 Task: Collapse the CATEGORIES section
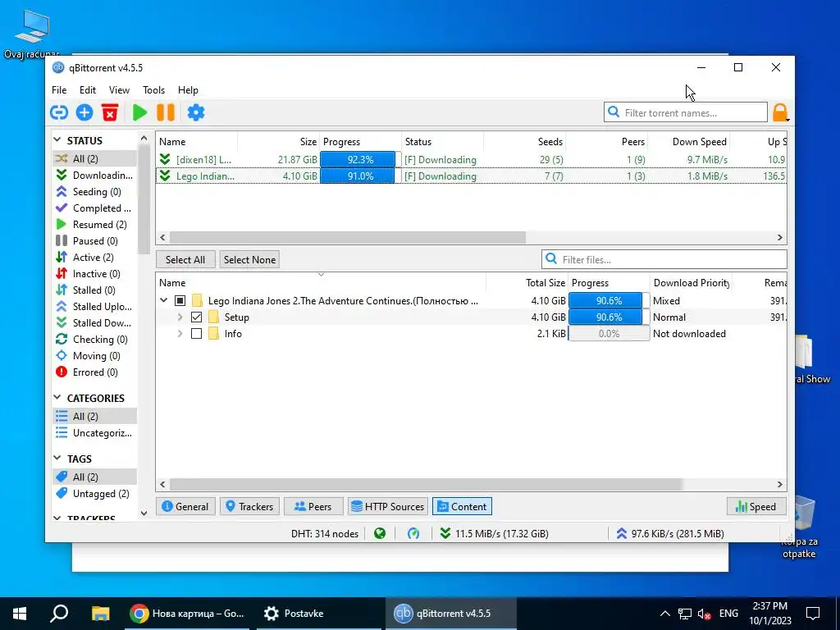pos(57,398)
